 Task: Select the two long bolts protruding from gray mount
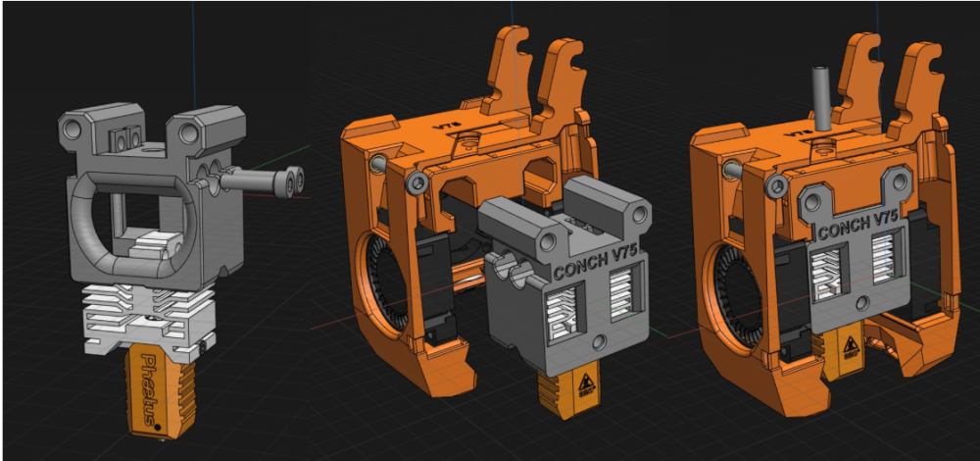261,179
